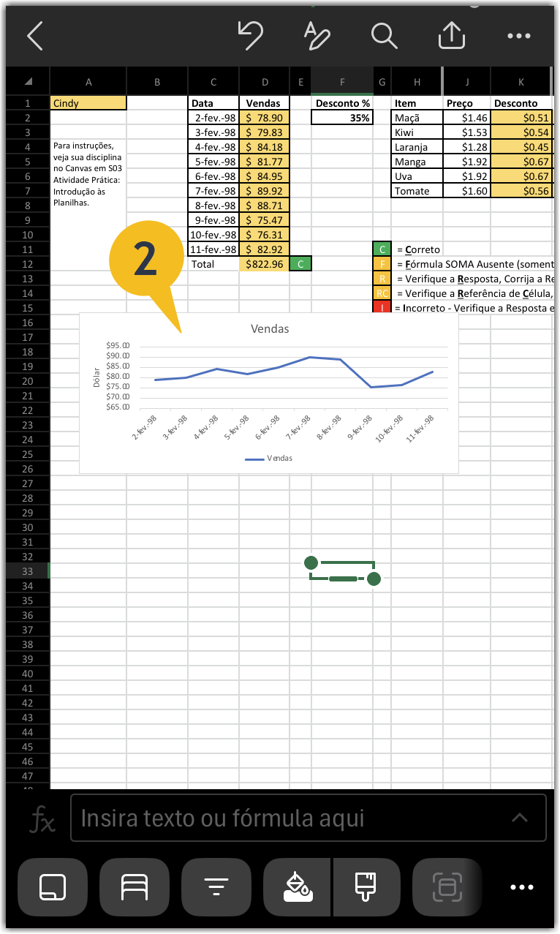Select the green C legend cell for Correto
The width and height of the screenshot is (560, 934).
pyautogui.click(x=382, y=249)
